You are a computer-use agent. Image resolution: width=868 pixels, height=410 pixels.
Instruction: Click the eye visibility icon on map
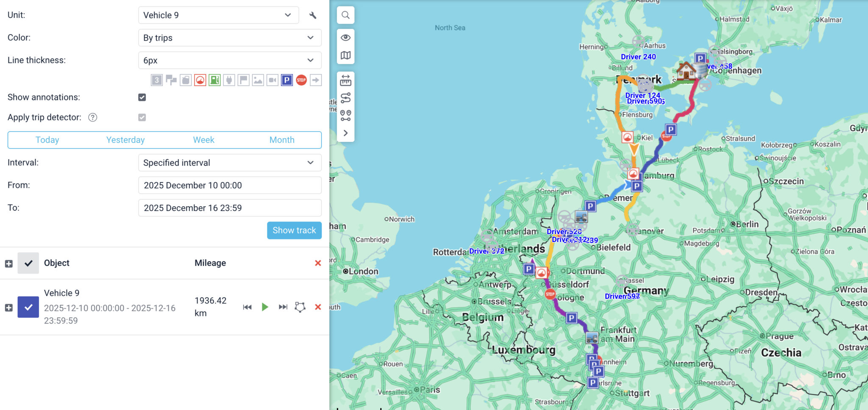tap(346, 38)
